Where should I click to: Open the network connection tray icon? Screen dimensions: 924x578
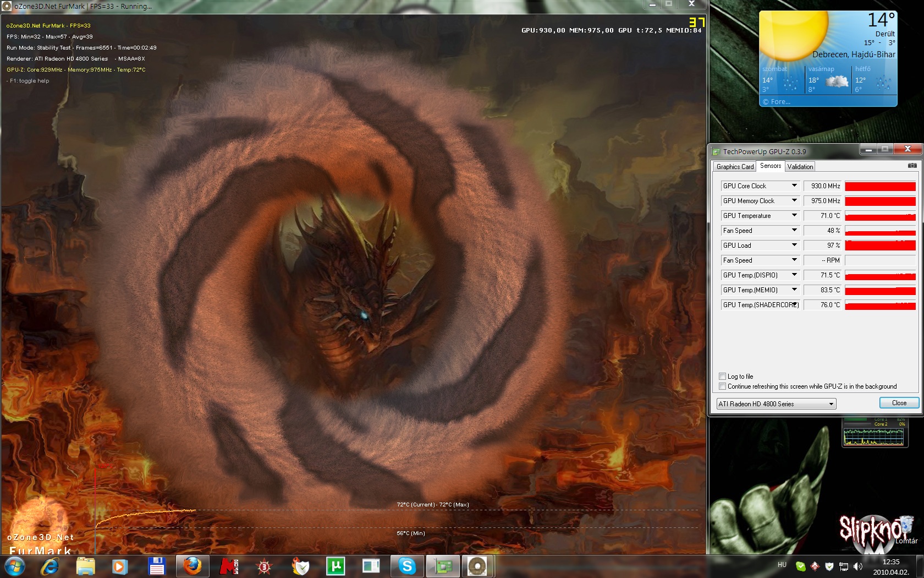point(844,566)
